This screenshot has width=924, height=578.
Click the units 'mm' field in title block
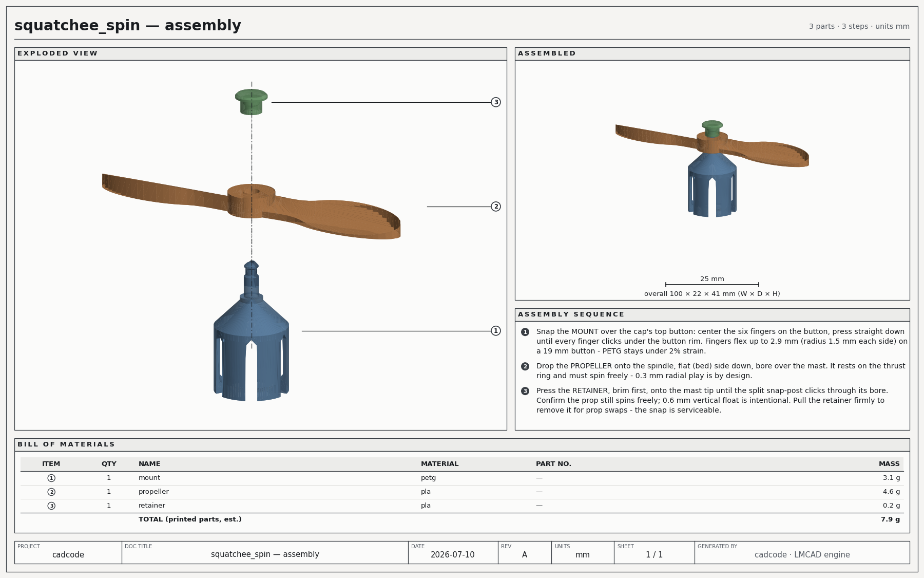point(582,555)
